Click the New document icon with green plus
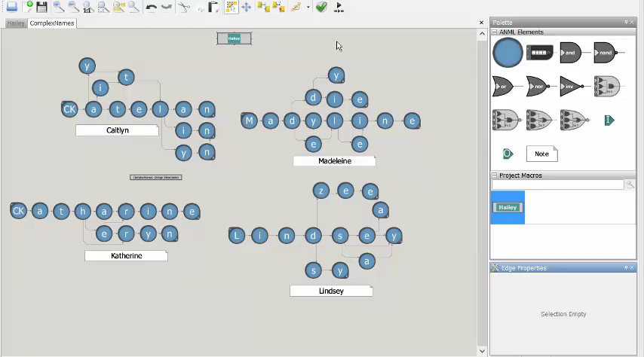The height and width of the screenshot is (357, 644). click(x=28, y=7)
